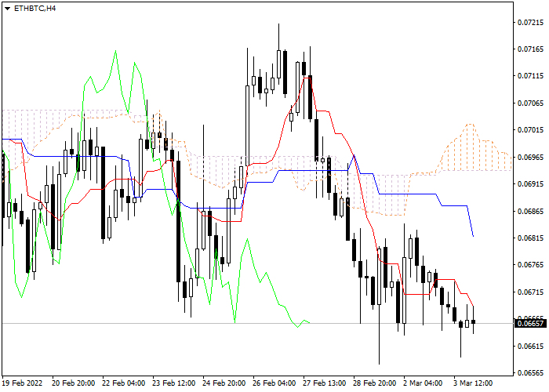
Task: Click the ETHBTC,H4 chart symbol label
Action: click(35, 9)
